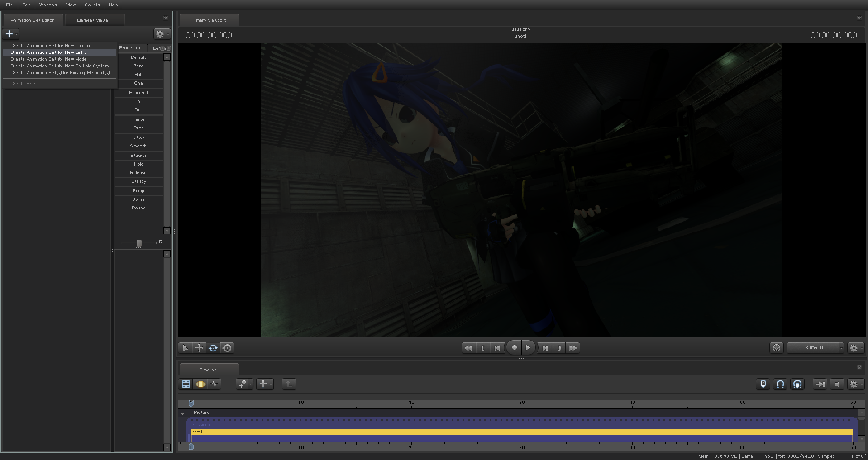
Task: Choose Create Animation Set for New Camera
Action: [x=60, y=46]
